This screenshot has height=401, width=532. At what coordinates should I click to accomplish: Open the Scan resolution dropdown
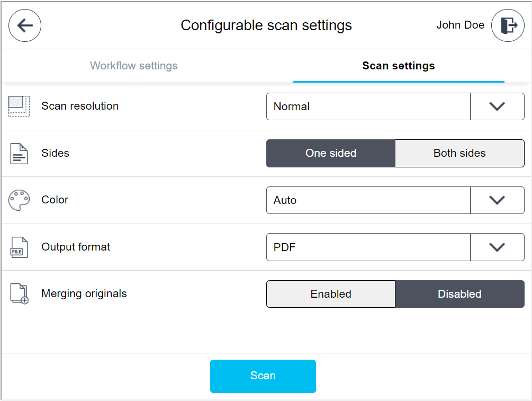(x=497, y=106)
